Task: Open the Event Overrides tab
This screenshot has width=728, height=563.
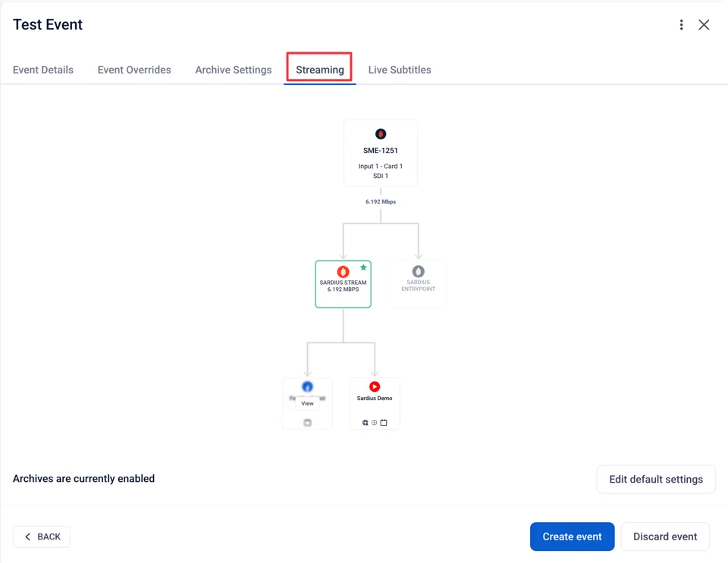Action: (x=134, y=70)
